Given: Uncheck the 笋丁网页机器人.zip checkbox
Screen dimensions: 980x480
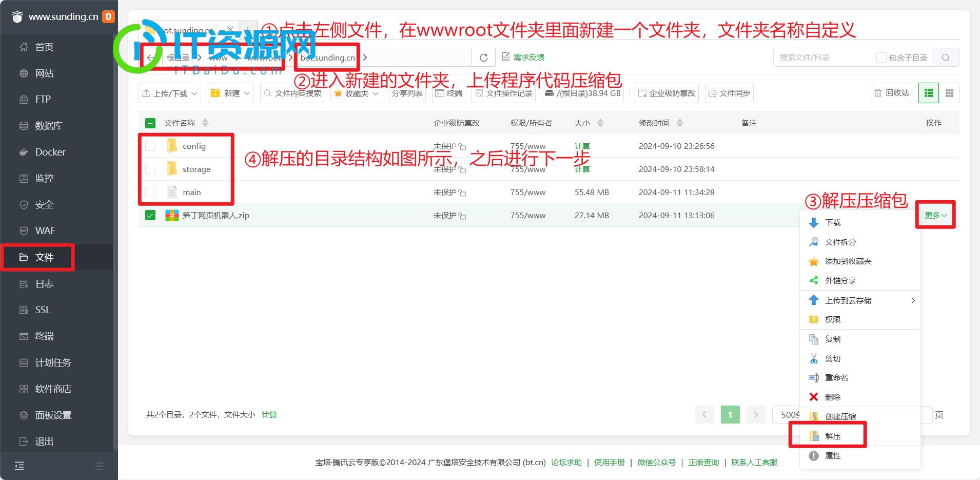Looking at the screenshot, I should [150, 215].
